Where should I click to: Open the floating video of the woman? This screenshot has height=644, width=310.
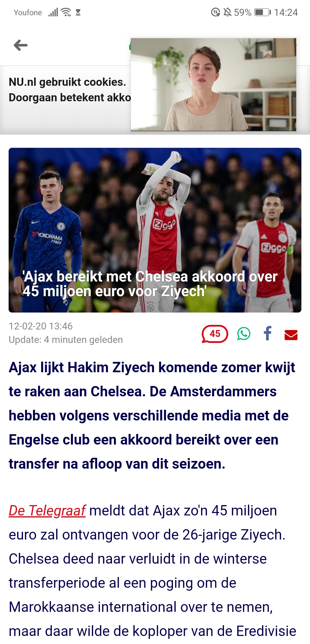[213, 84]
